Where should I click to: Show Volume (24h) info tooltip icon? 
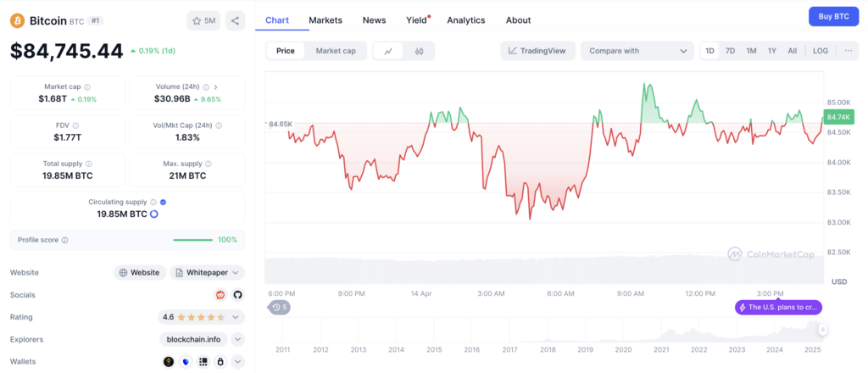tap(206, 86)
